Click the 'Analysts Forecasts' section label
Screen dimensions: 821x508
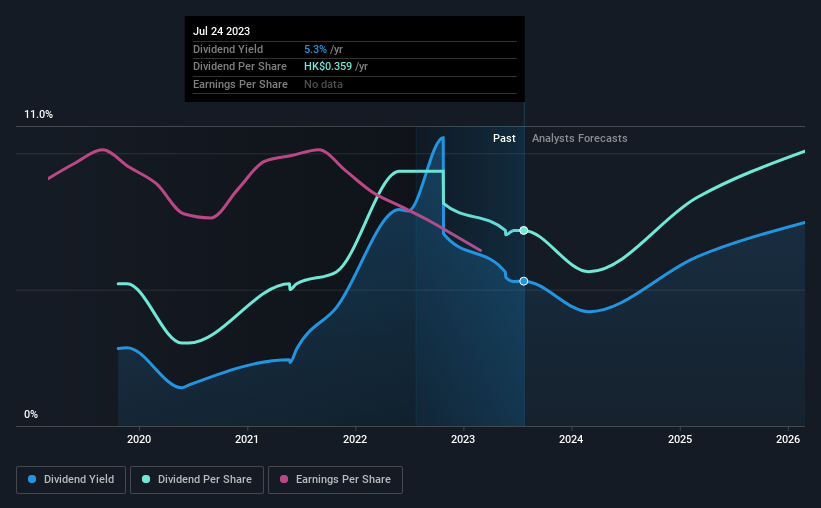click(x=580, y=138)
